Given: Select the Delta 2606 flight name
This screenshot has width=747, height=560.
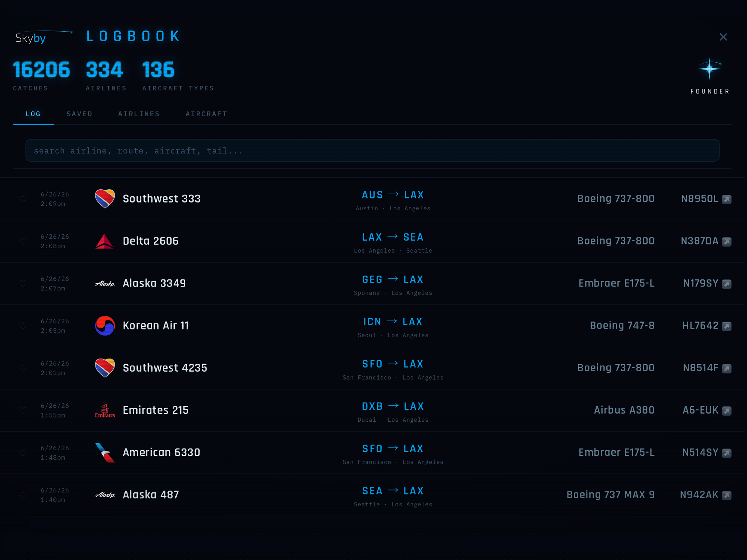Looking at the screenshot, I should pyautogui.click(x=151, y=241).
